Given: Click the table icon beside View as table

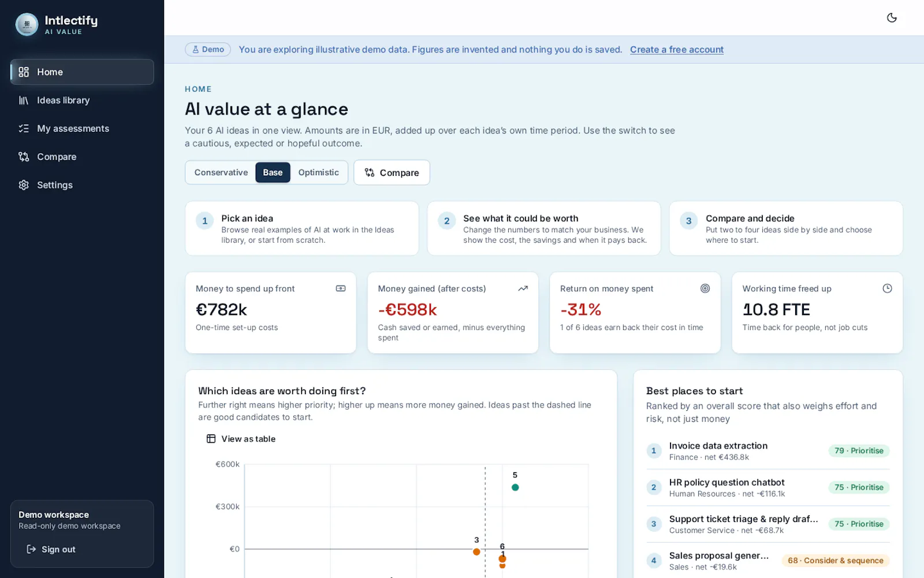Looking at the screenshot, I should pos(211,439).
